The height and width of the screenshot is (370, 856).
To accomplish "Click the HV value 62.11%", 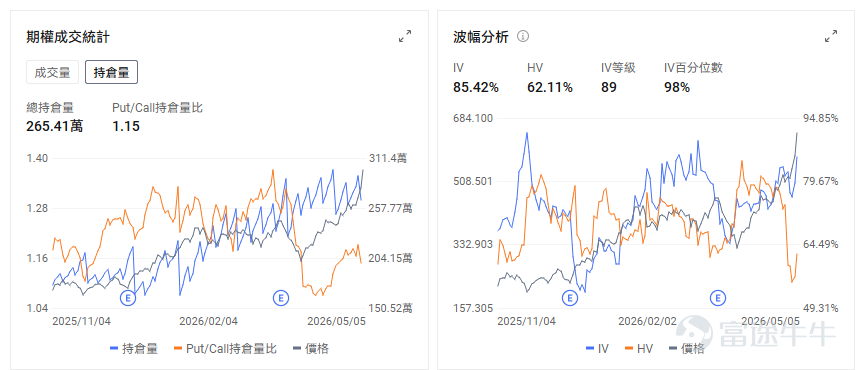I will click(x=550, y=87).
